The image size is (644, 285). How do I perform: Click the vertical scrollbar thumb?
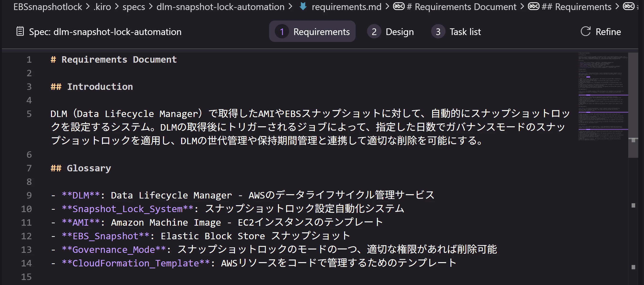(633, 105)
